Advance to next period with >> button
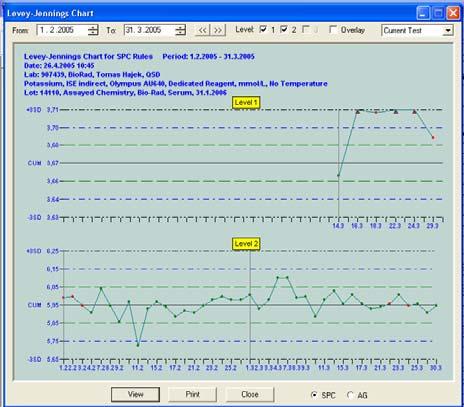The width and height of the screenshot is (464, 407). 218,30
